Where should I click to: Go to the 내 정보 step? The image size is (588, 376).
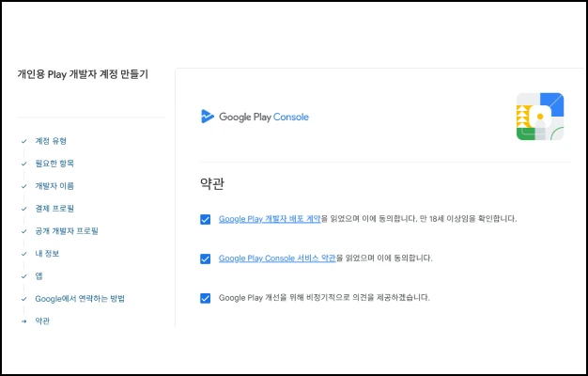(x=47, y=254)
